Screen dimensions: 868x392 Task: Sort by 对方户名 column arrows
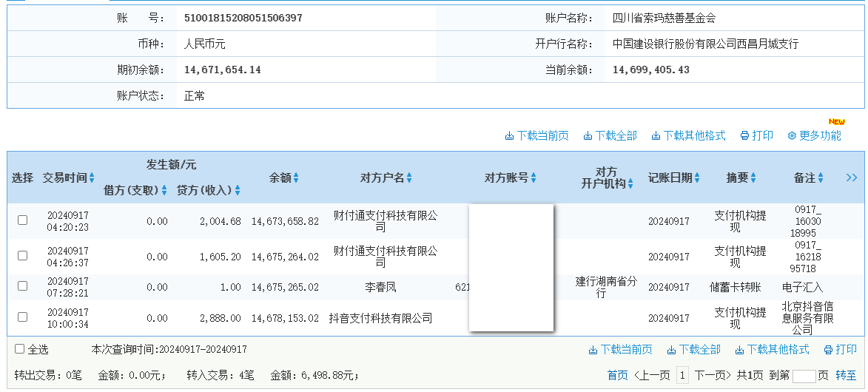[409, 178]
